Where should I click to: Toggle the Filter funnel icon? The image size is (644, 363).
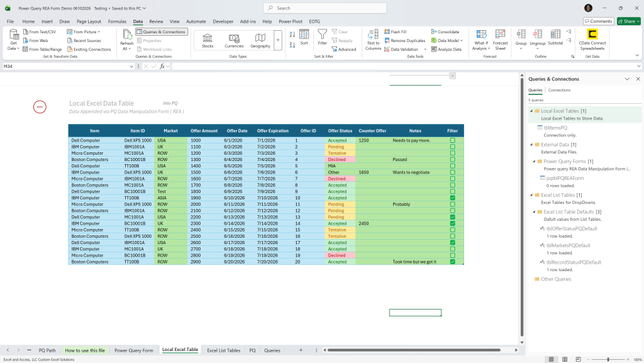[323, 37]
